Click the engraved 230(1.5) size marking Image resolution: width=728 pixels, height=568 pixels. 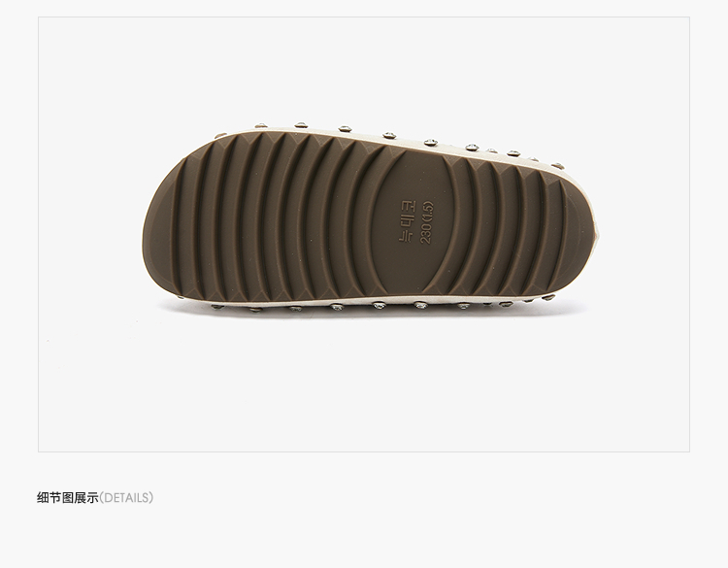coord(426,222)
